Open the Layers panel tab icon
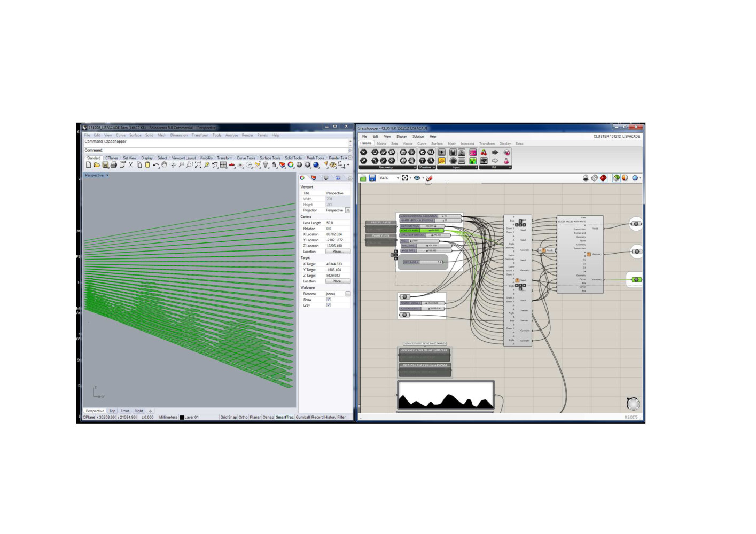 314,178
